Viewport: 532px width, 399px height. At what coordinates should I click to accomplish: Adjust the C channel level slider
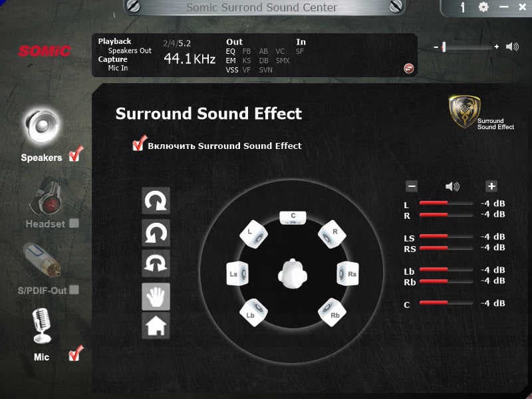(x=446, y=303)
